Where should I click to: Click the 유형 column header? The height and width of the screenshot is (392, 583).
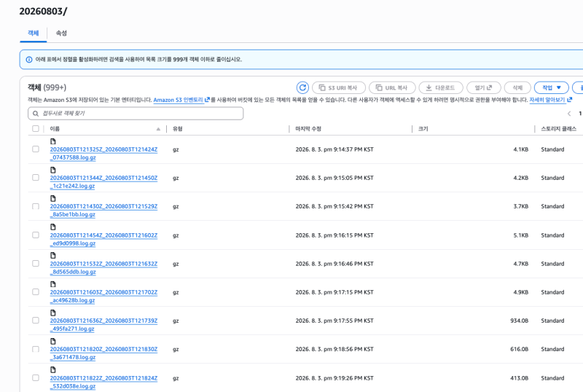pyautogui.click(x=178, y=129)
